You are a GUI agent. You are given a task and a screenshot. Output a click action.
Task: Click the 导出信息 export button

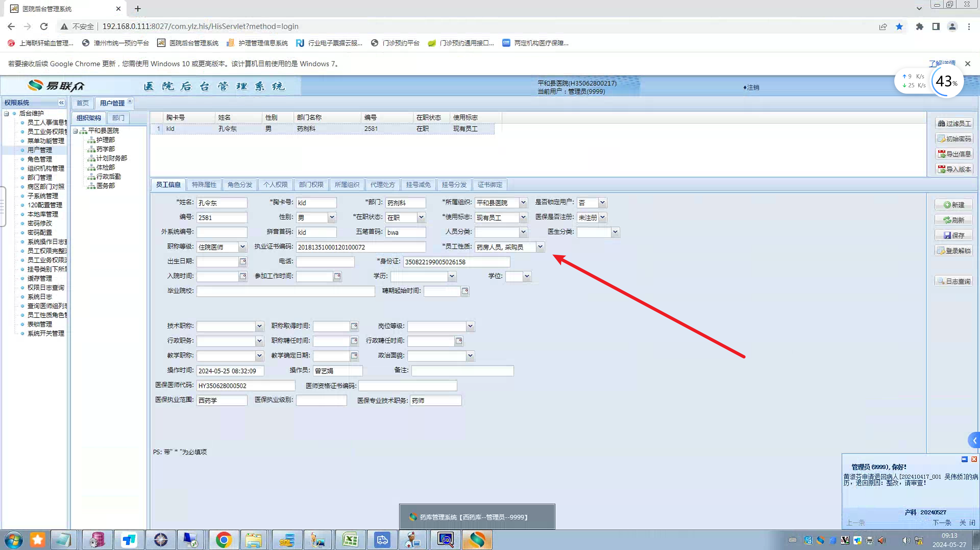point(954,154)
